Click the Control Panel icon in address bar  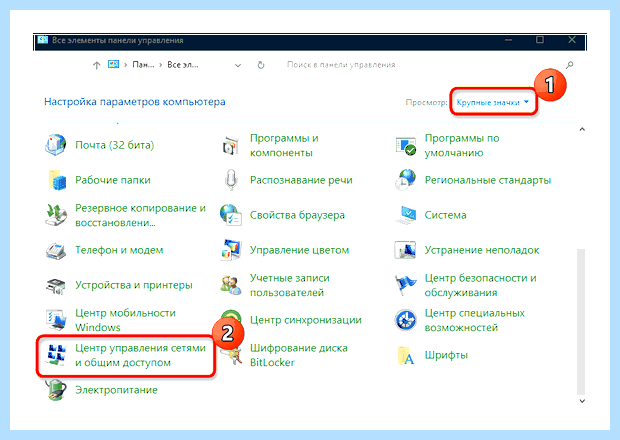pyautogui.click(x=113, y=64)
